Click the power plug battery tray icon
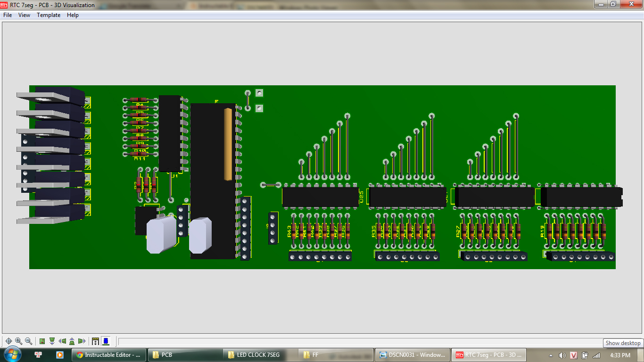The width and height of the screenshot is (644, 362). (585, 355)
